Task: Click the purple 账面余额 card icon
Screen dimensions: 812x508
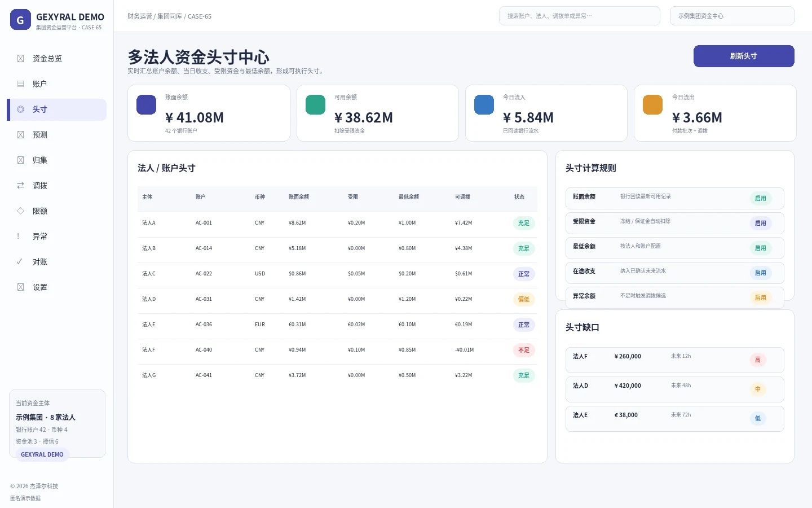Action: 147,104
